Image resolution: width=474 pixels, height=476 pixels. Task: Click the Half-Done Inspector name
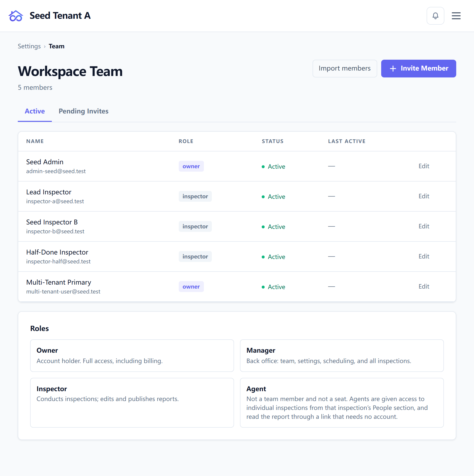pyautogui.click(x=57, y=252)
